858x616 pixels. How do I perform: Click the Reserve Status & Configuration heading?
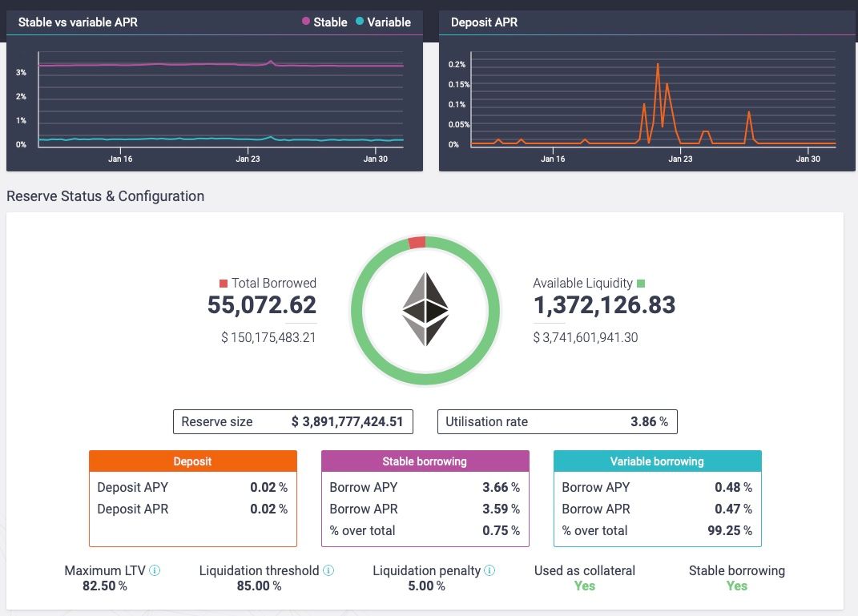(x=105, y=195)
